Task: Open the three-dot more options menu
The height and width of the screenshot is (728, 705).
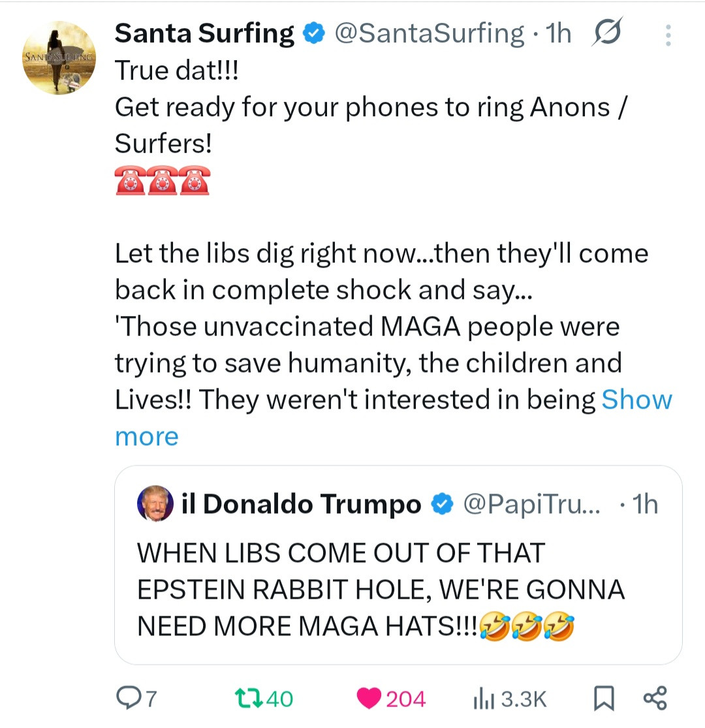Action: point(668,35)
